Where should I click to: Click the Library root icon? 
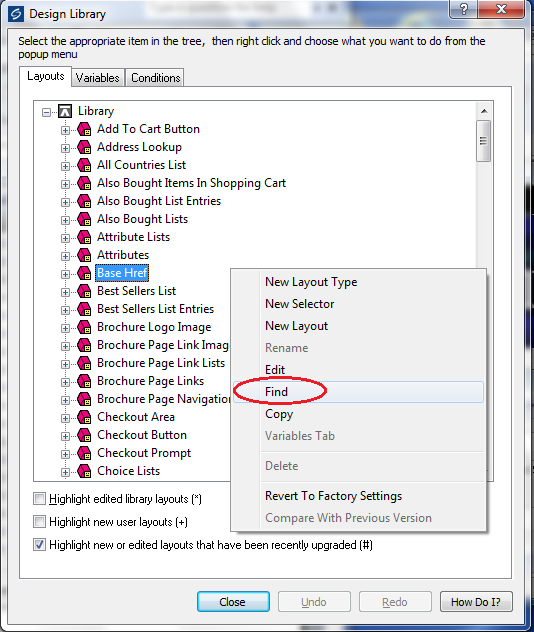[x=65, y=111]
